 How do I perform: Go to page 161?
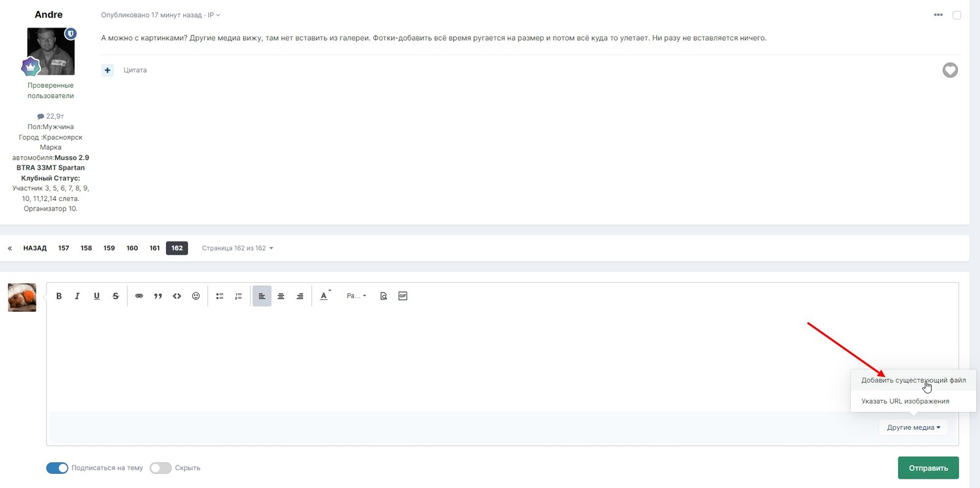click(154, 248)
